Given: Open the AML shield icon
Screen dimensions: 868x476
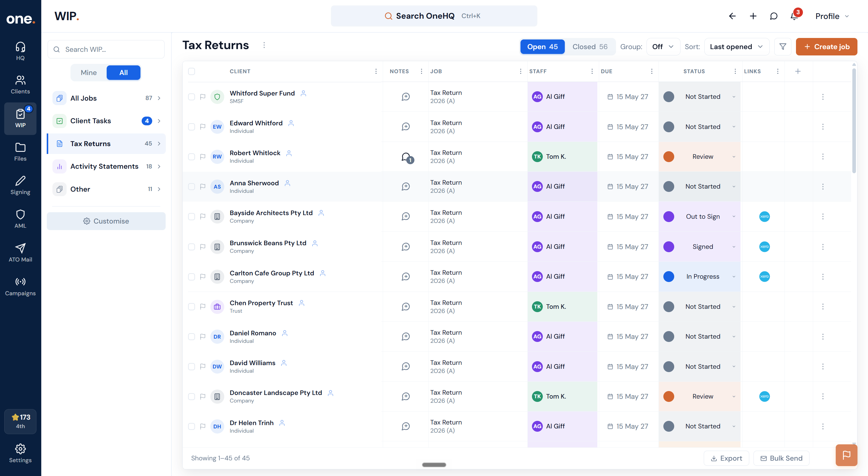Looking at the screenshot, I should (x=20, y=219).
